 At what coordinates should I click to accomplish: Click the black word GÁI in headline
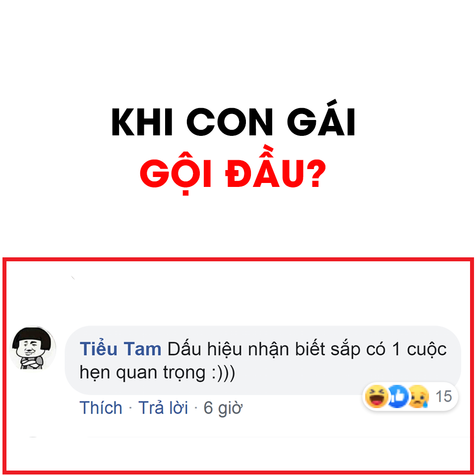pyautogui.click(x=321, y=118)
